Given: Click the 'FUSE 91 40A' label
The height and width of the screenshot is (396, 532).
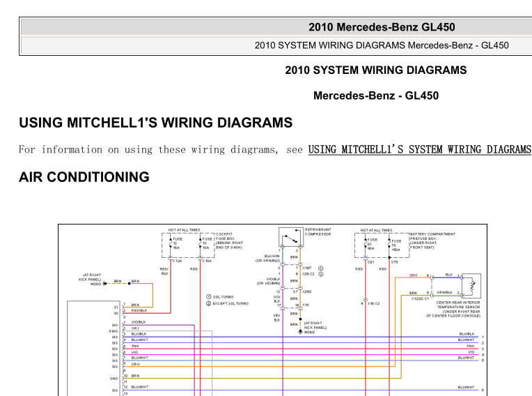Looking at the screenshot, I should pos(372,244).
